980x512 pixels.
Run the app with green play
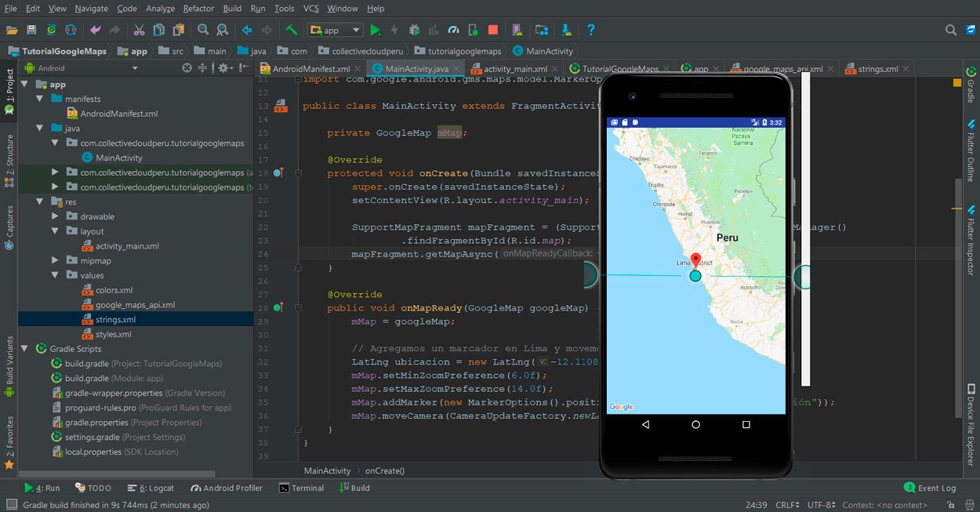pyautogui.click(x=376, y=30)
